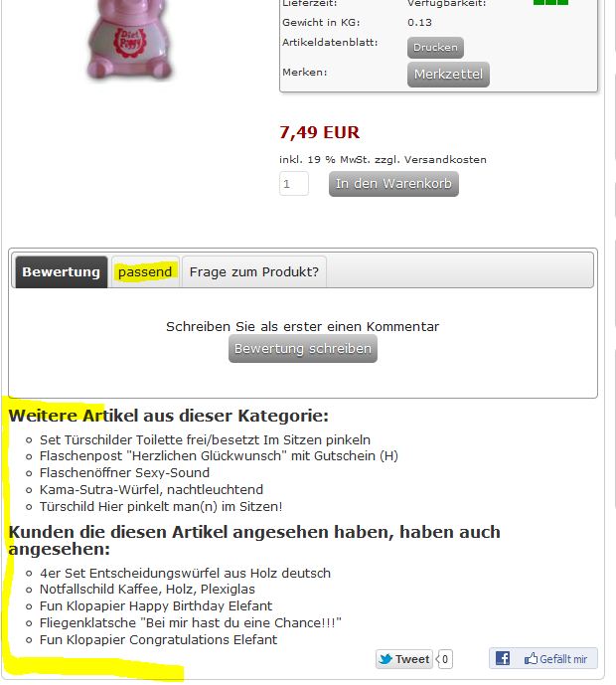
Task: Click the tweet count bubble
Action: [x=444, y=659]
